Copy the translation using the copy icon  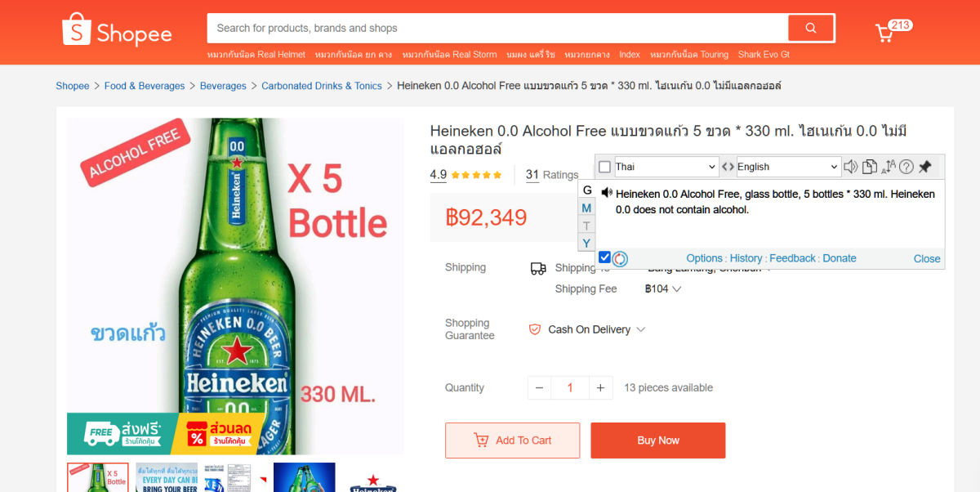pos(868,167)
